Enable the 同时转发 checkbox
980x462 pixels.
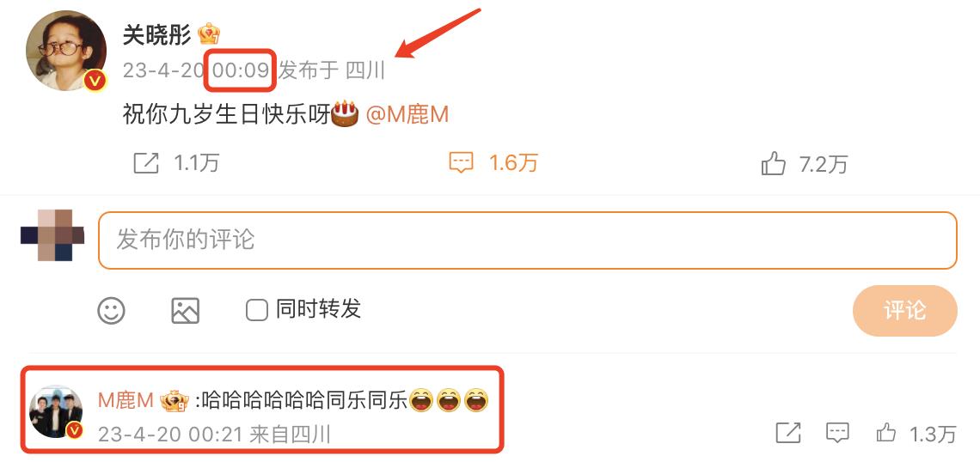click(x=256, y=310)
